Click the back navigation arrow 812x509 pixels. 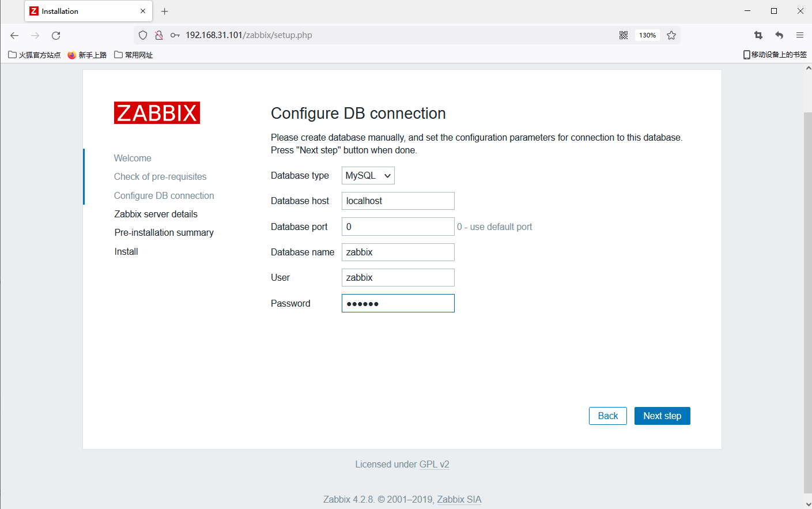(14, 35)
